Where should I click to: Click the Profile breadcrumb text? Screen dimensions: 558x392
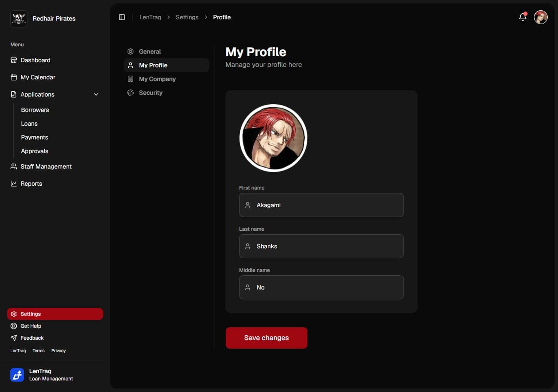pos(222,17)
